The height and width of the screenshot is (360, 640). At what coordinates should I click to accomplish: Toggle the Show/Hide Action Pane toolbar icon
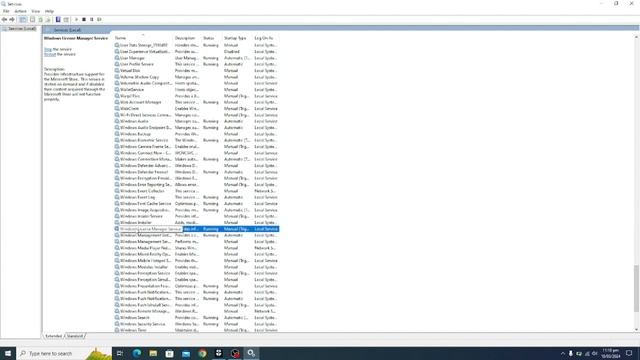click(x=66, y=20)
